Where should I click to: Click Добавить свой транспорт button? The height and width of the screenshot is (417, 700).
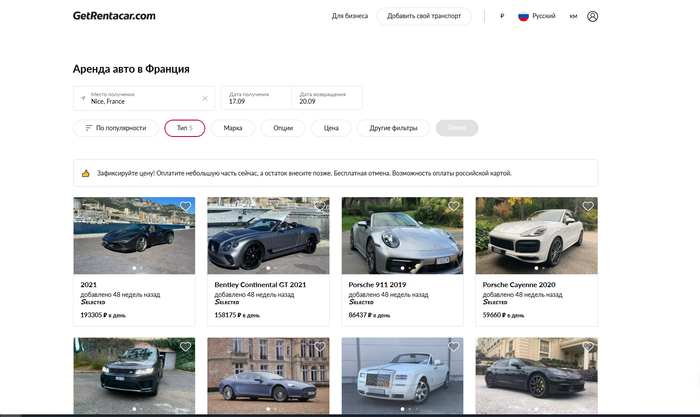(423, 16)
